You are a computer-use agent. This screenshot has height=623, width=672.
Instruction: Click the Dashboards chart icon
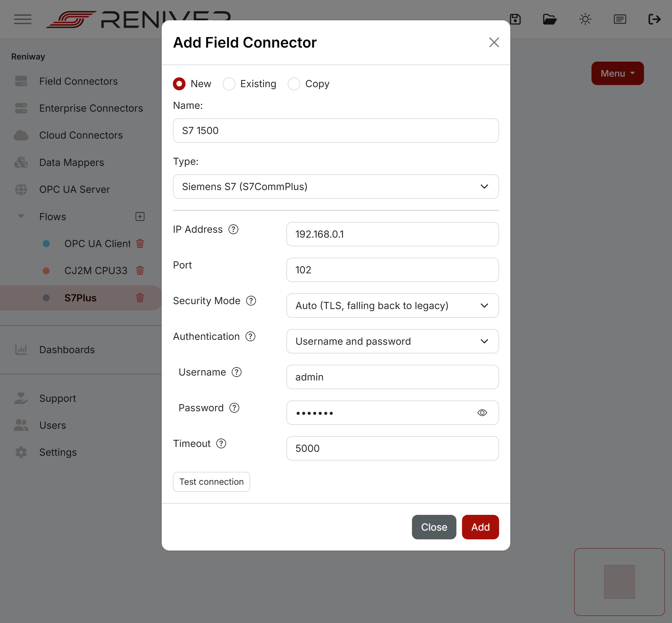(21, 350)
